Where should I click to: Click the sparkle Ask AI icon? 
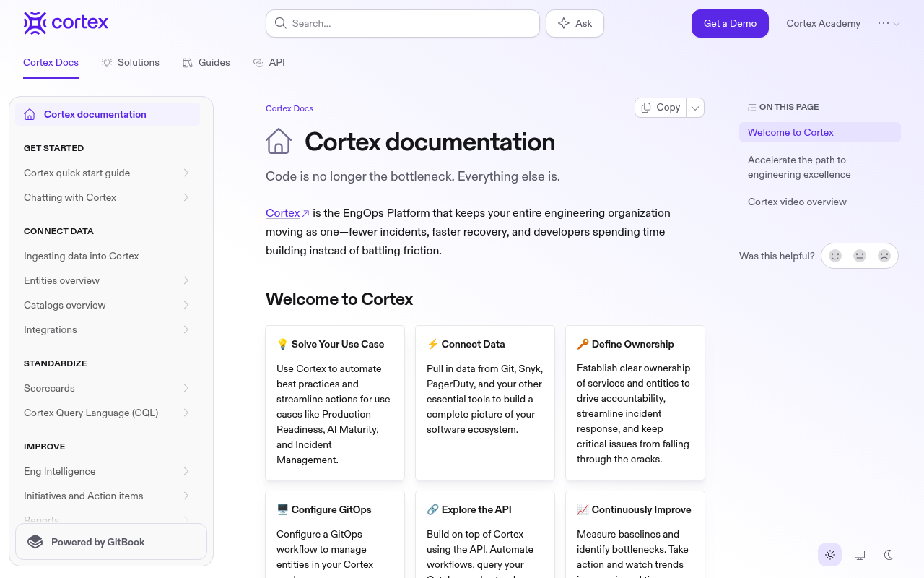(564, 23)
